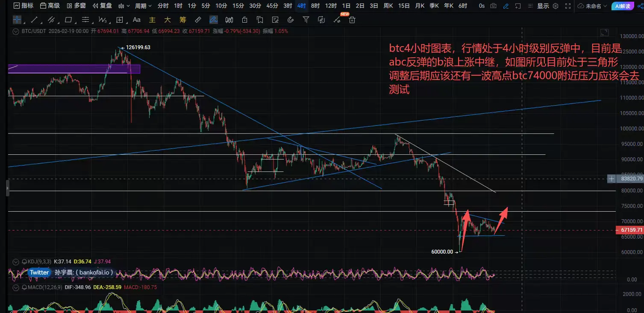
Task: Click the add panel layout icon
Action: click(x=518, y=6)
